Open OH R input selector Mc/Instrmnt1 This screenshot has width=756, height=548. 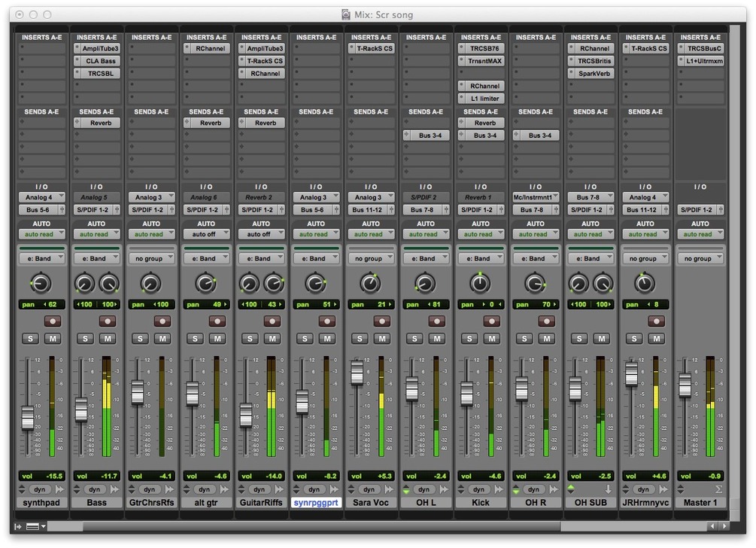click(x=536, y=197)
